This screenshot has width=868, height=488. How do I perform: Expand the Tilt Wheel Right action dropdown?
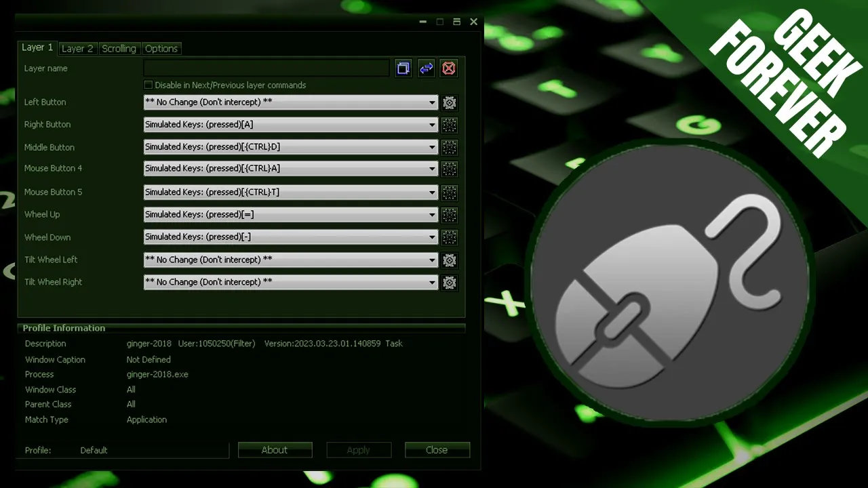291,282
